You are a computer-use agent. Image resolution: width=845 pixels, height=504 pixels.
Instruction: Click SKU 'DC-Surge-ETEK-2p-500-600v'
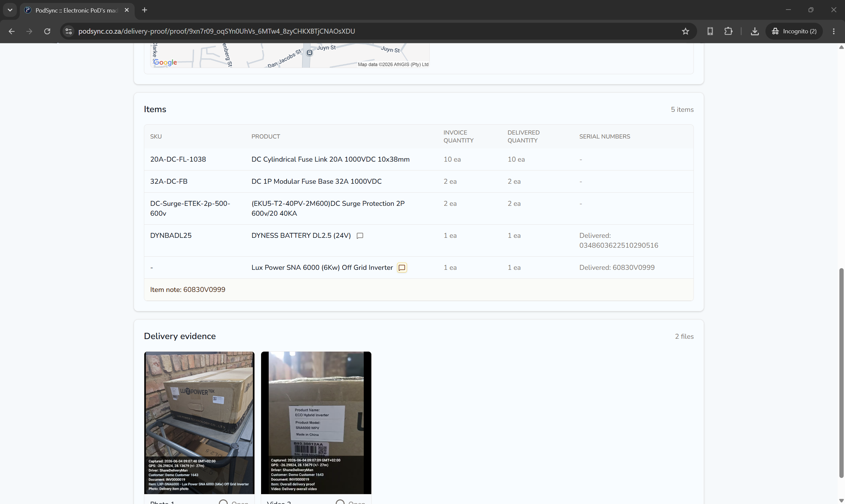pos(190,208)
